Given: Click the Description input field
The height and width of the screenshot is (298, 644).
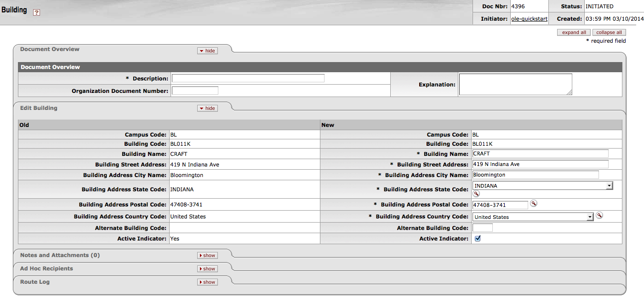Looking at the screenshot, I should tap(248, 78).
